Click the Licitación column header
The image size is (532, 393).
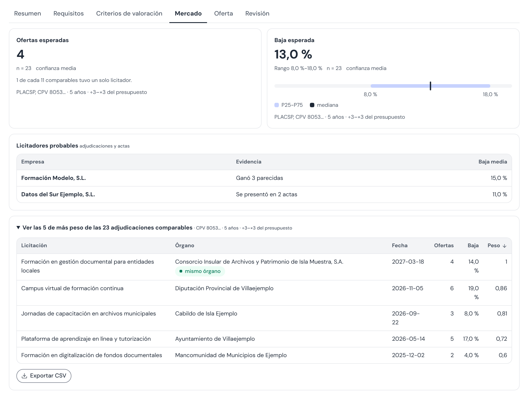[x=34, y=245]
